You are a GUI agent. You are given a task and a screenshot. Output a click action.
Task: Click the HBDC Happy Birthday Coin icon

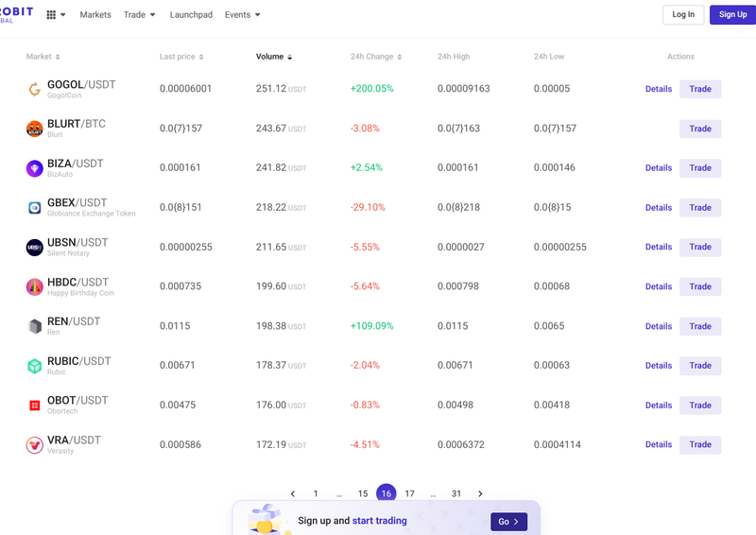(x=34, y=286)
